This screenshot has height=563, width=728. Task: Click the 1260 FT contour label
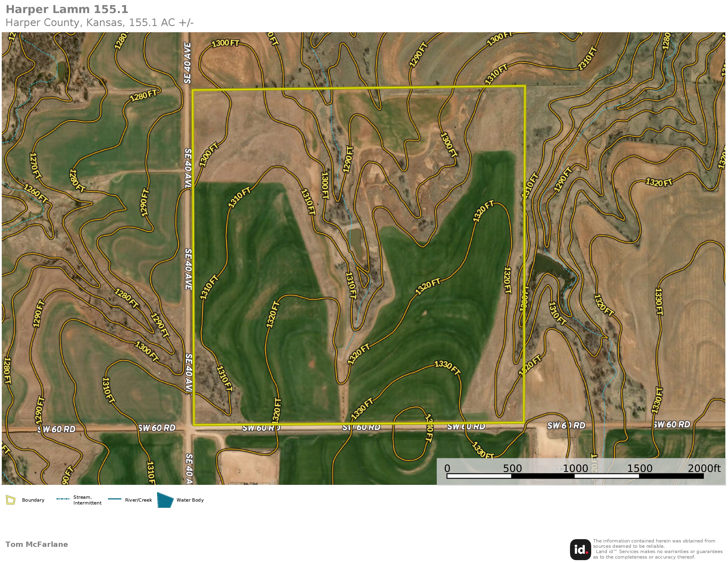(36, 193)
